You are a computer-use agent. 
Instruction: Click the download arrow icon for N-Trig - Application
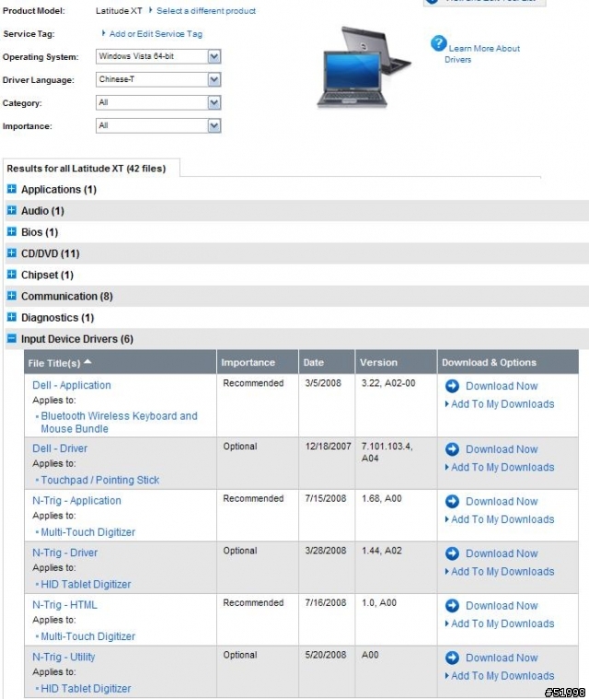(x=452, y=502)
